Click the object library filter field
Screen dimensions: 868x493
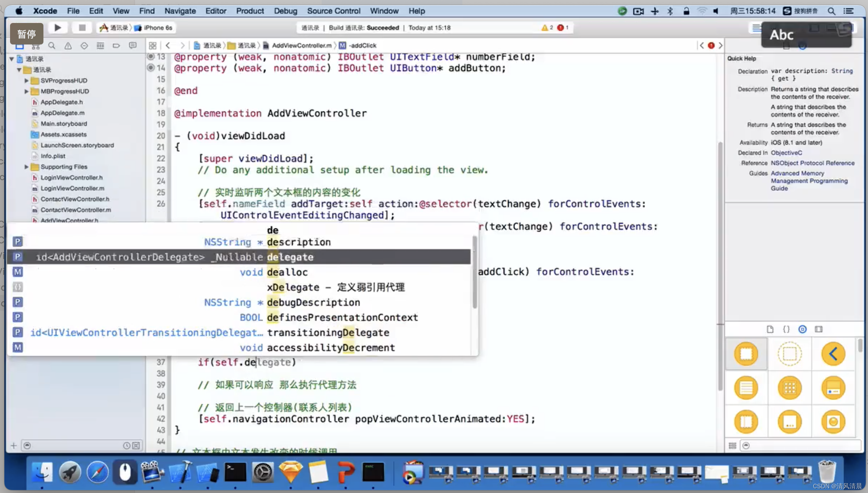pyautogui.click(x=801, y=446)
